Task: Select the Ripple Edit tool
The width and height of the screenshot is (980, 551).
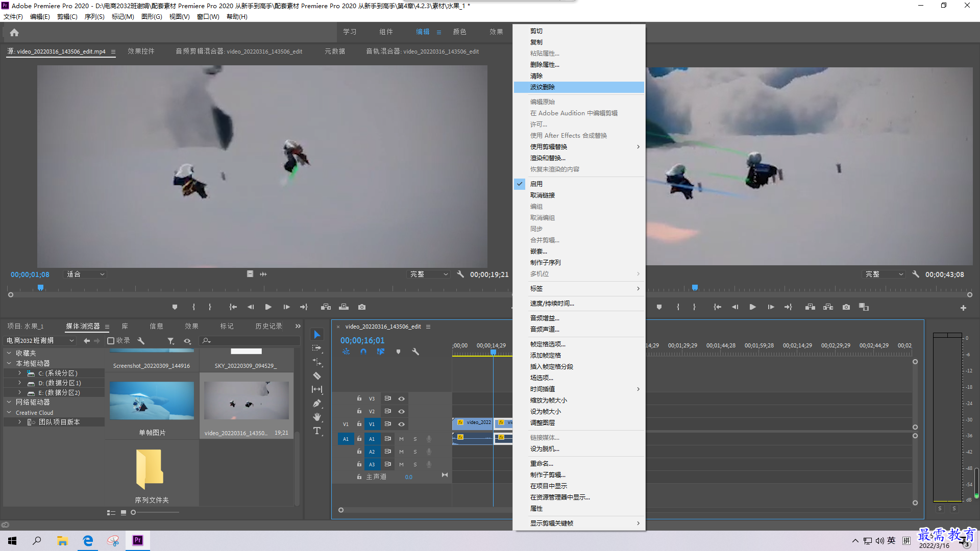Action: click(317, 362)
